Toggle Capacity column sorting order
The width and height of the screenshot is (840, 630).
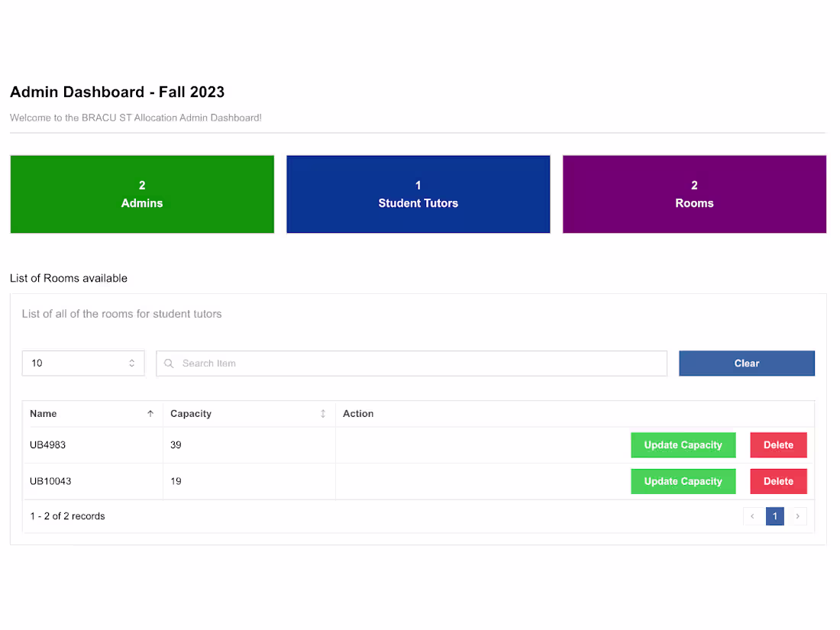[322, 413]
